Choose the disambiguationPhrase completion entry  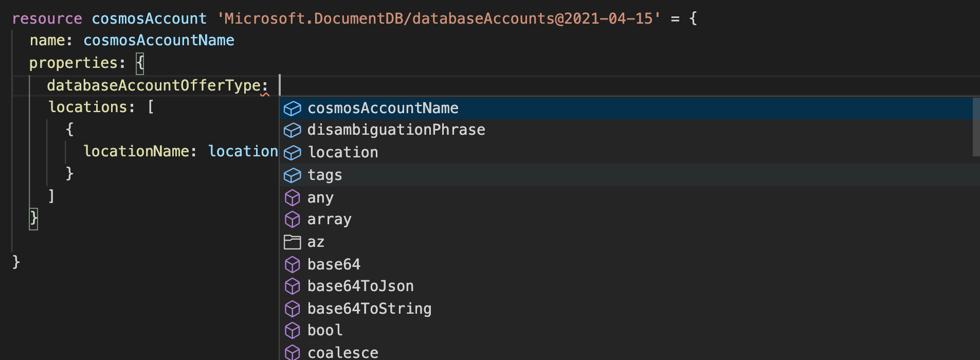coord(396,130)
